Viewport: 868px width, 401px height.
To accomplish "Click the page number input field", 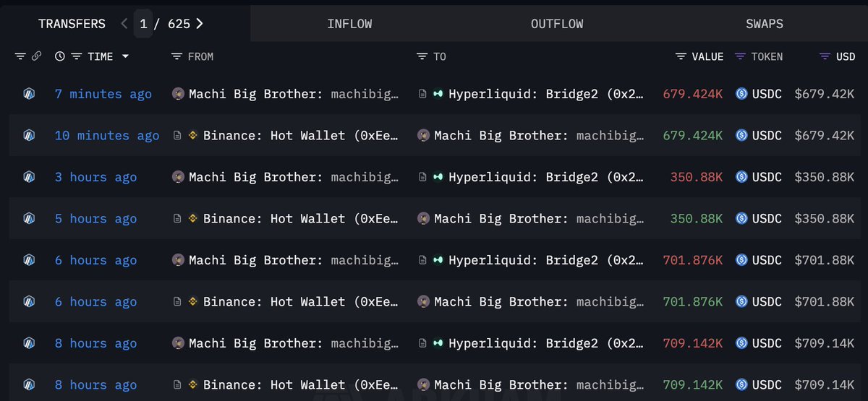I will coord(143,24).
